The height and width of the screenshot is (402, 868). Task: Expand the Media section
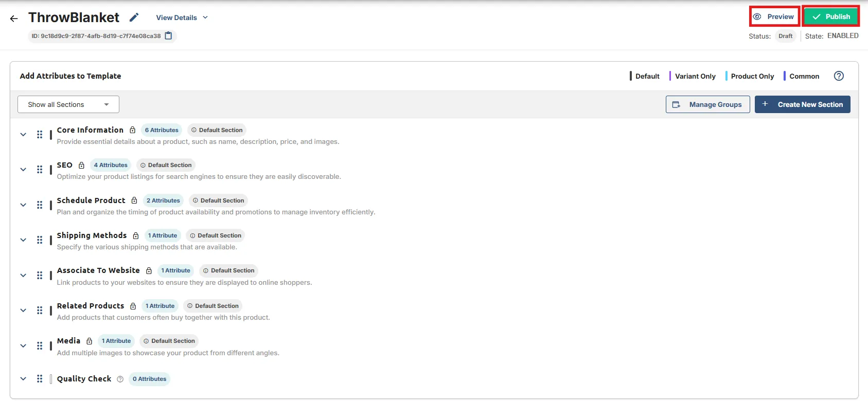click(23, 346)
